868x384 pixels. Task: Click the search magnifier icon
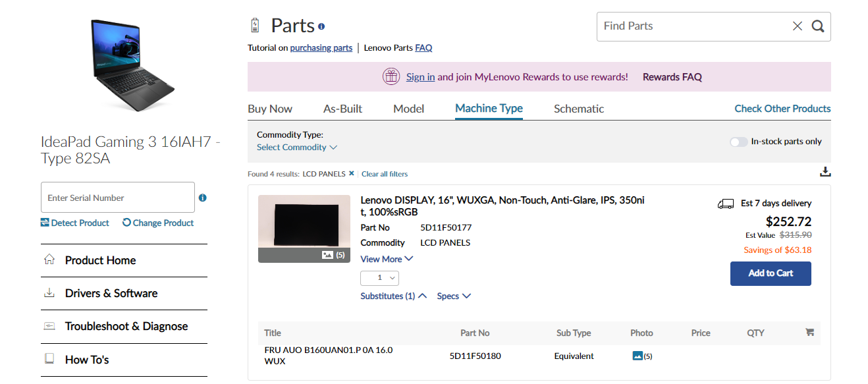(817, 26)
